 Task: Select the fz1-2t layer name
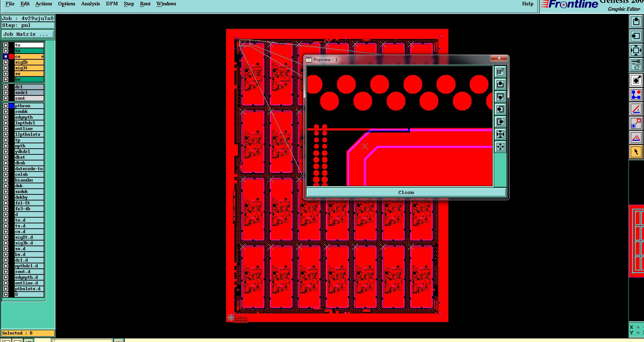click(x=29, y=203)
